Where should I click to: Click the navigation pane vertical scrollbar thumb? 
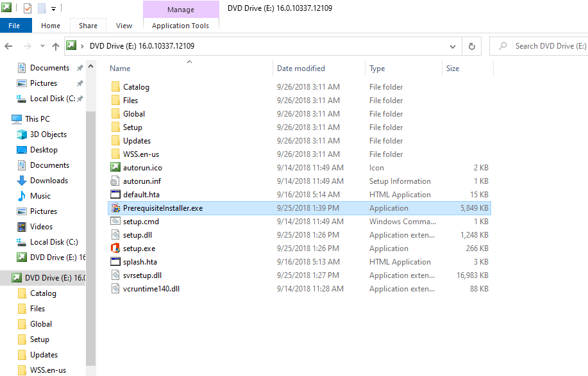tap(91, 238)
